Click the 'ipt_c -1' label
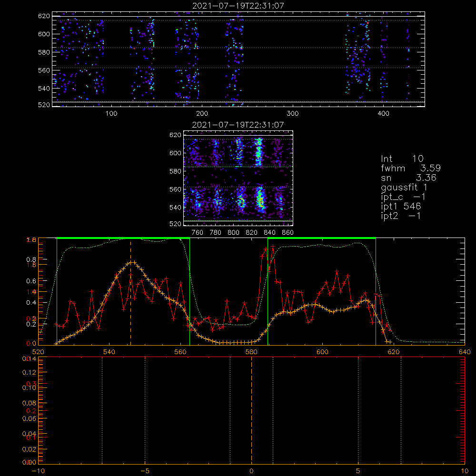The height and width of the screenshot is (476, 476). point(404,197)
